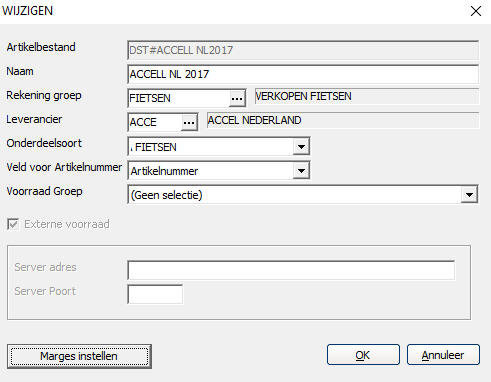Open the Rekening groep lookup ellipsis button
491x382 pixels.
coord(237,98)
